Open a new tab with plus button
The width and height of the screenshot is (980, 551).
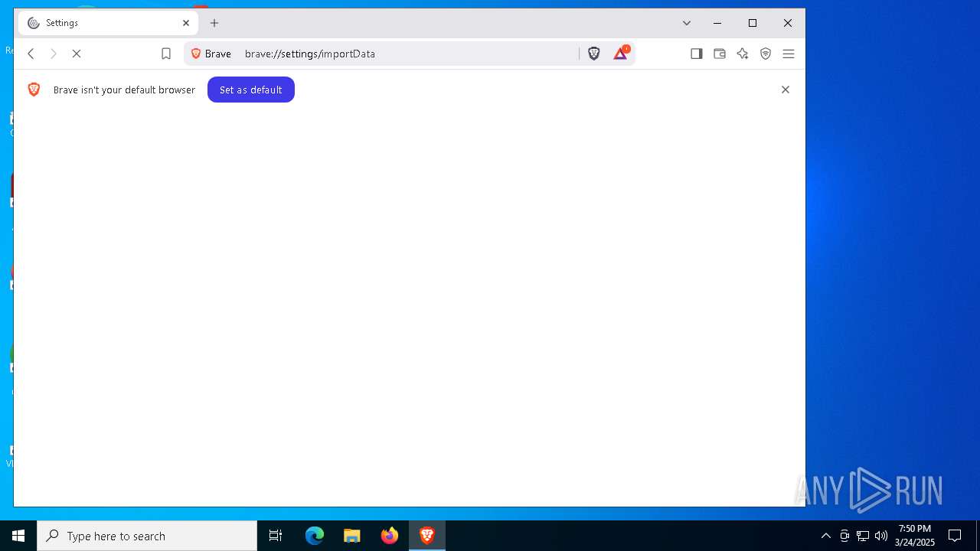click(214, 23)
